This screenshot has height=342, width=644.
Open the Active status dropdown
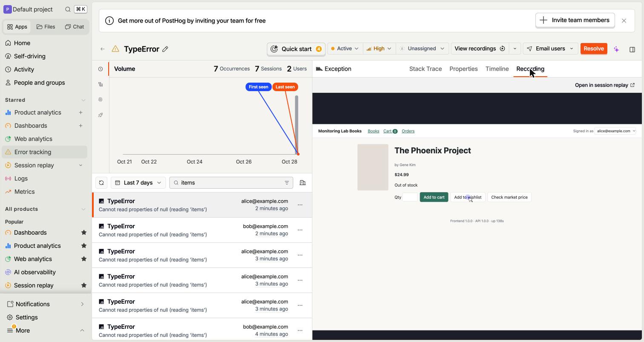click(x=345, y=49)
